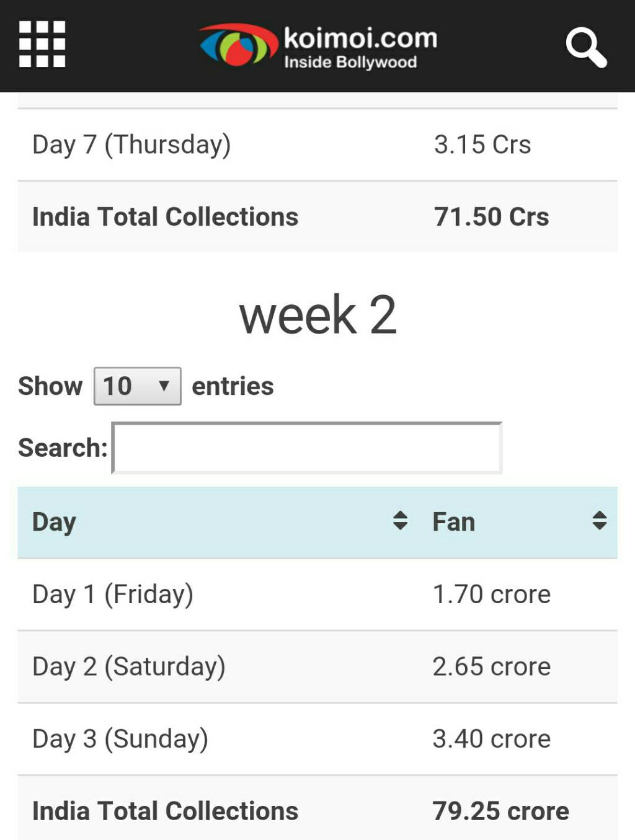Click inside the Search input field

[x=307, y=448]
